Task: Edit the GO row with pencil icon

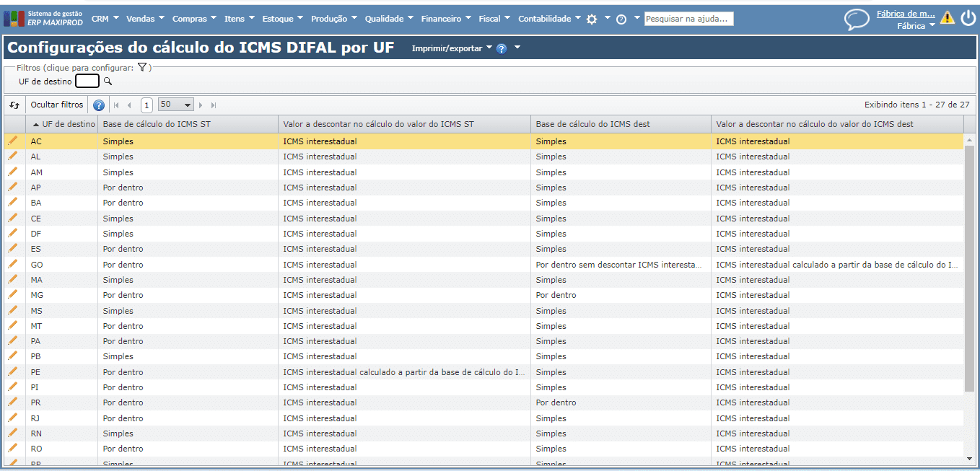Action: [12, 264]
